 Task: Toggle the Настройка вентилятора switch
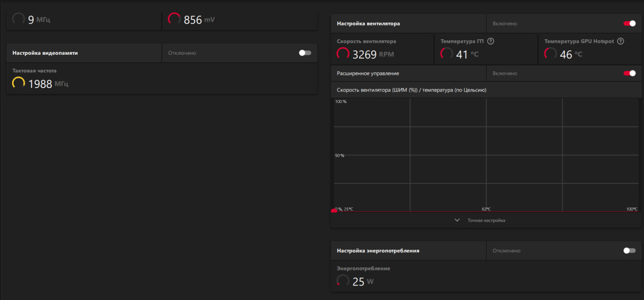click(x=629, y=24)
